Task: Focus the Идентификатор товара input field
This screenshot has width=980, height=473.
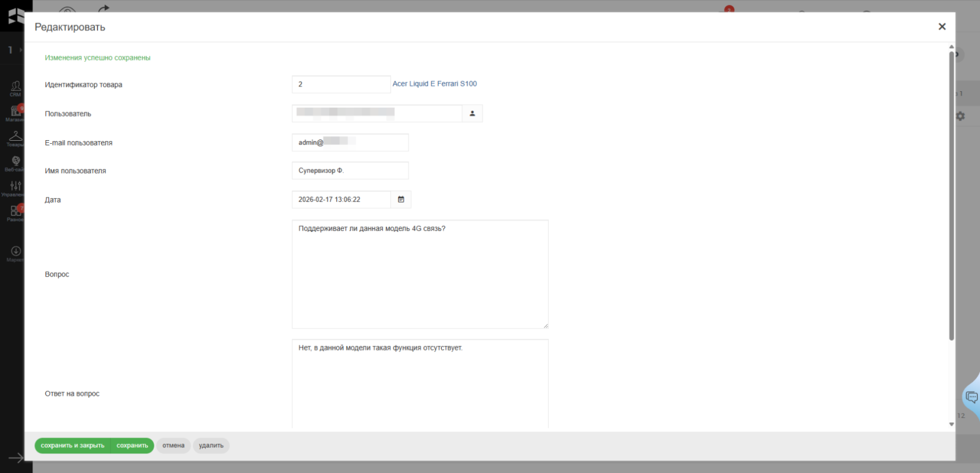Action: click(341, 84)
